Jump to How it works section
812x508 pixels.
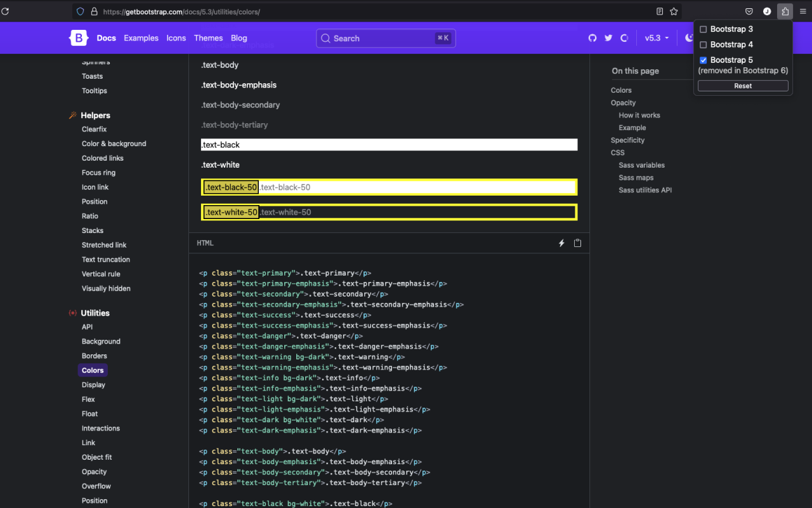639,116
